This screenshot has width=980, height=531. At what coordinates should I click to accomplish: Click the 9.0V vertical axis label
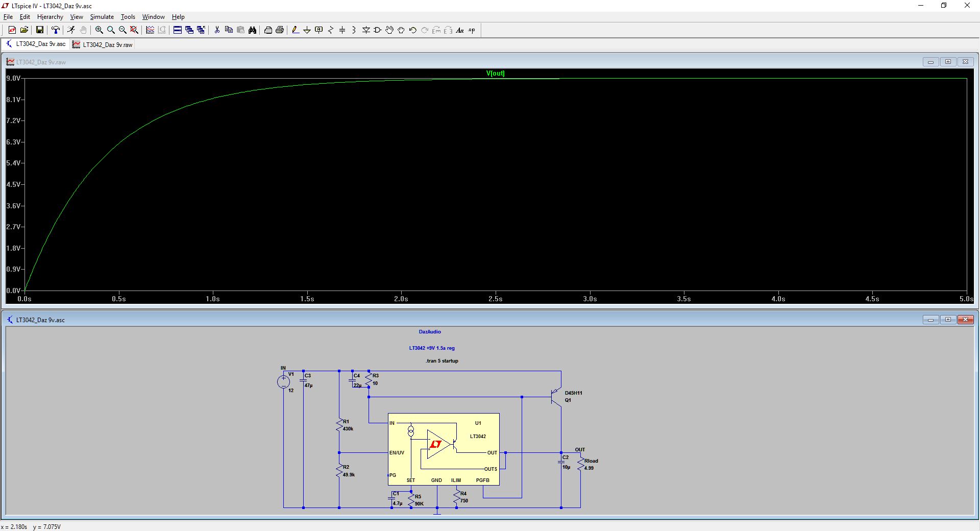click(13, 78)
